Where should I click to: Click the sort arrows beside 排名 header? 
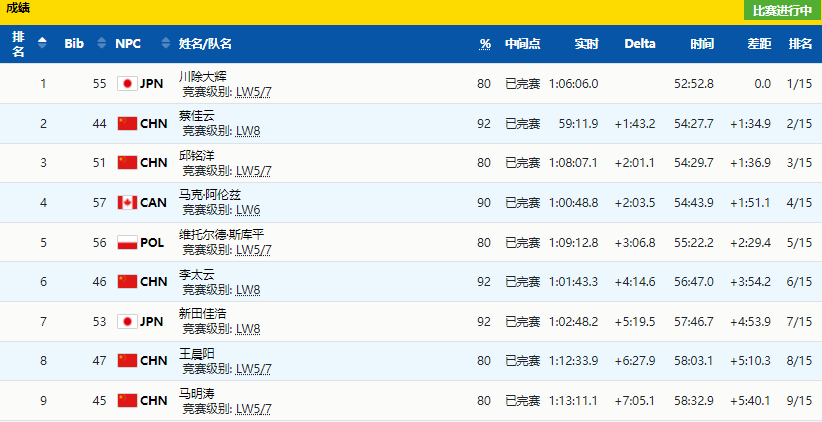[x=42, y=43]
